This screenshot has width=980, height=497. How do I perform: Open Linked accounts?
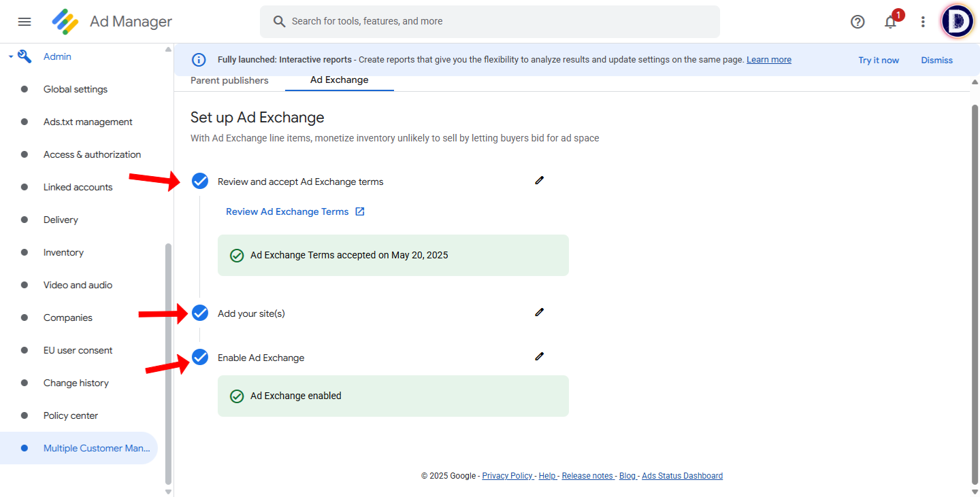coord(78,187)
